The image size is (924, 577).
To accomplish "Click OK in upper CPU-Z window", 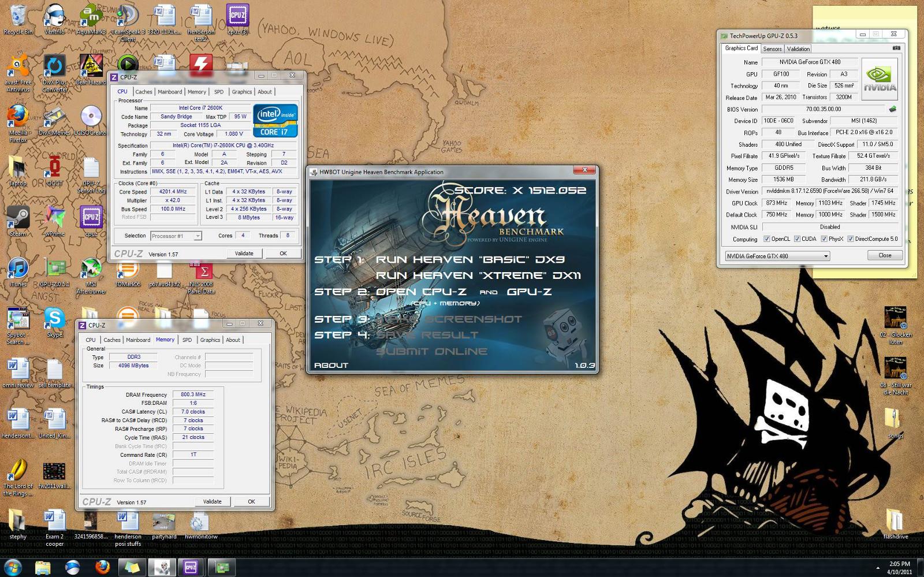I will click(x=283, y=253).
